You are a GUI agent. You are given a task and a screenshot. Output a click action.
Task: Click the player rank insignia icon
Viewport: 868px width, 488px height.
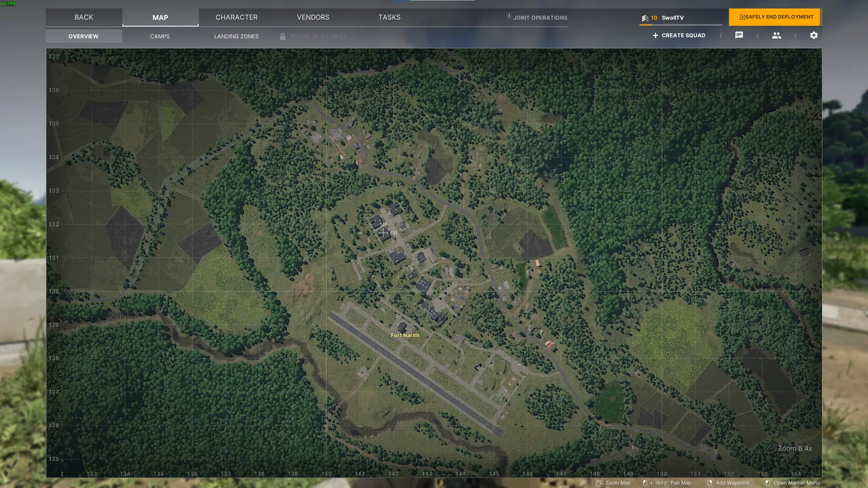click(645, 18)
